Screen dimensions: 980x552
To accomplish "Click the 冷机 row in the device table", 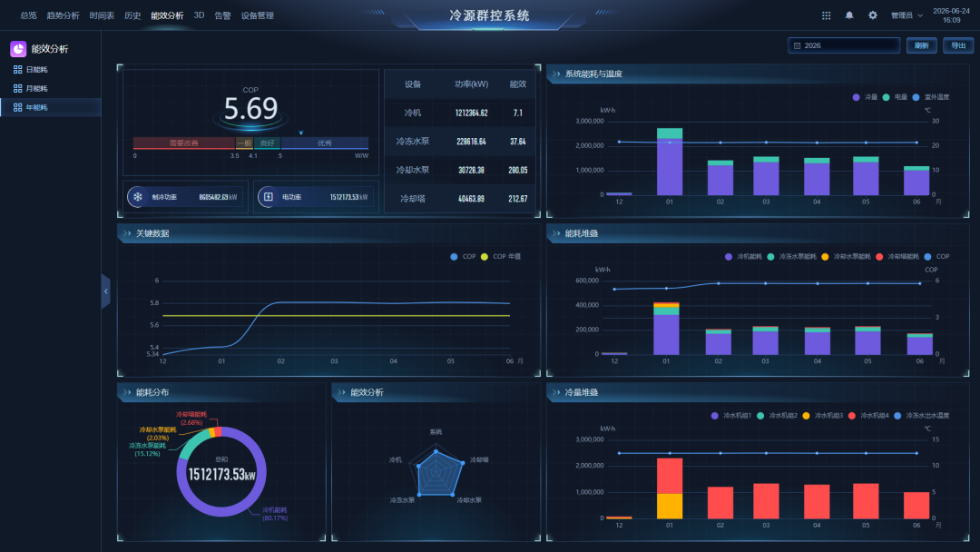I will (460, 113).
